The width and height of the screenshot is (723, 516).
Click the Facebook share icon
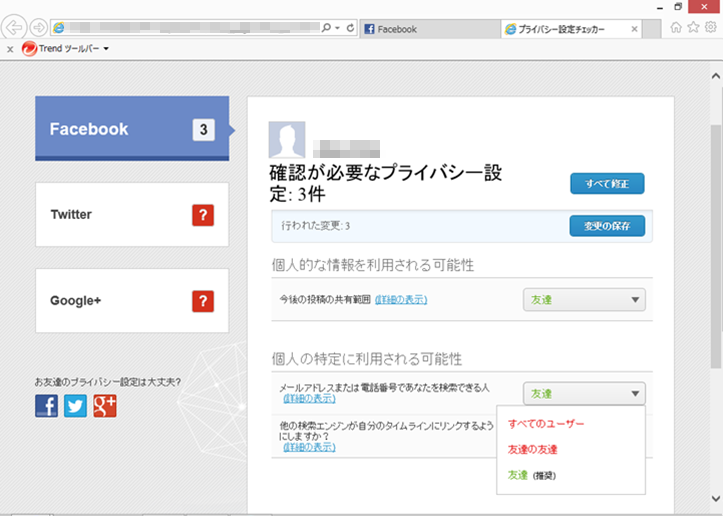tap(46, 405)
